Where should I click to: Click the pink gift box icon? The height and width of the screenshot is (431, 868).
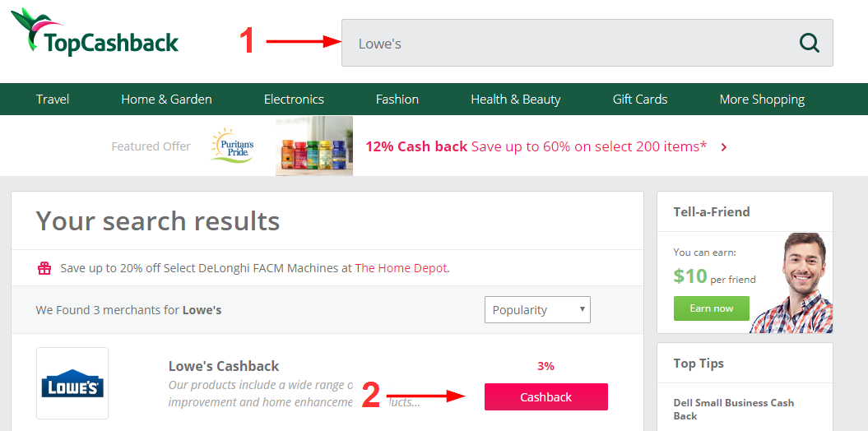[44, 268]
